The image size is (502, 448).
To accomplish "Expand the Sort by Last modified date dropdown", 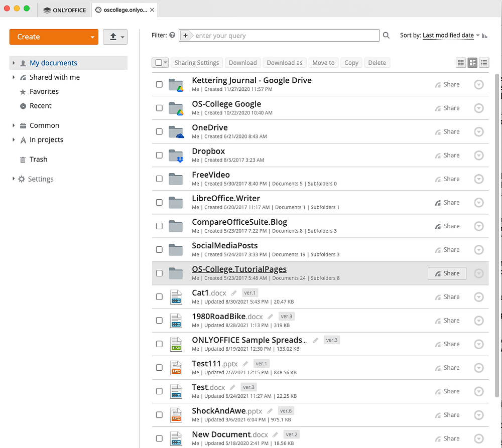I will 448,36.
